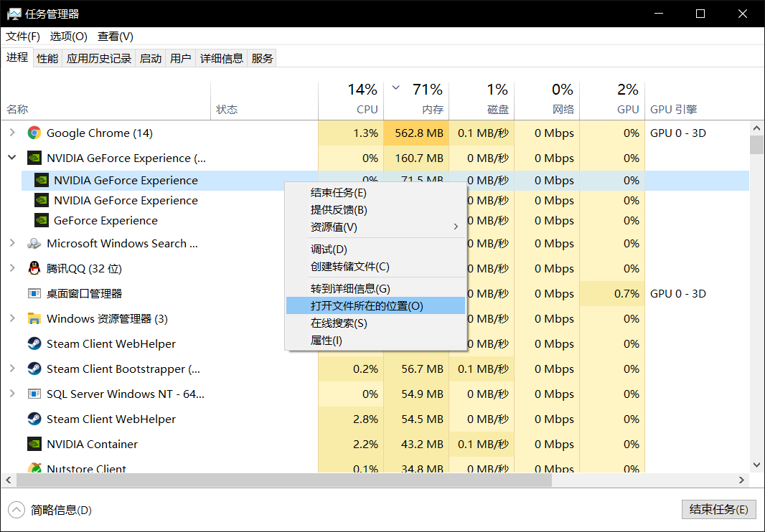Click the horizontal scrollbar left arrow
Viewport: 765px width, 532px height.
coord(9,480)
